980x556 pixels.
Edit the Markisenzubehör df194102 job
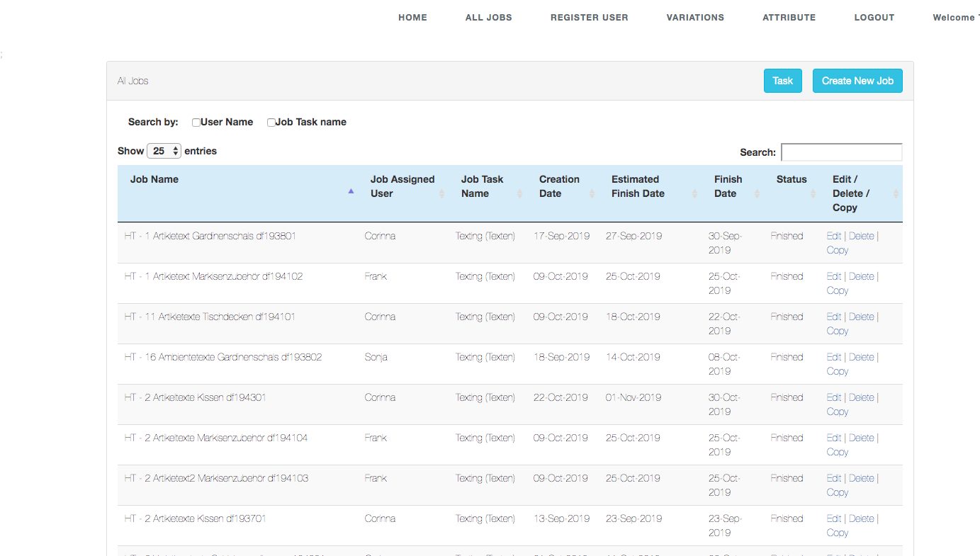[x=834, y=276]
